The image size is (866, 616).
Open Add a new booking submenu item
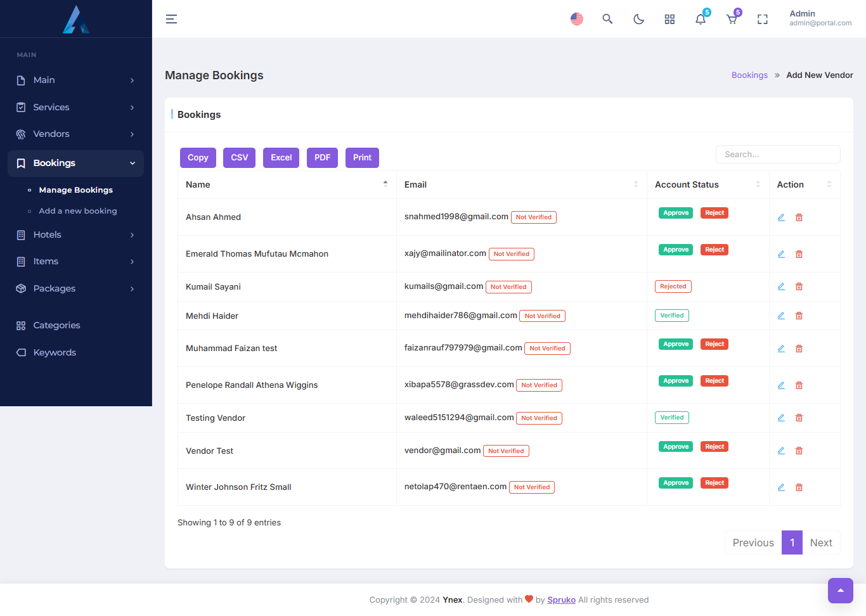click(x=78, y=211)
